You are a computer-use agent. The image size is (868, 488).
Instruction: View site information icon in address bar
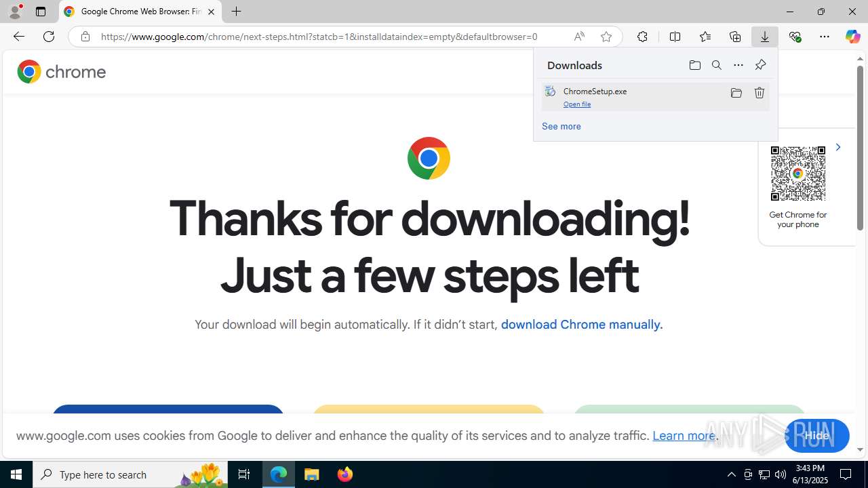[x=85, y=37]
